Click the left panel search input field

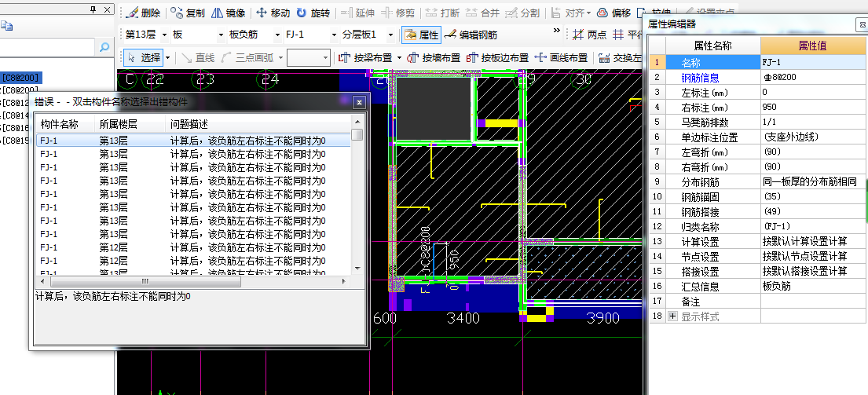(48, 48)
